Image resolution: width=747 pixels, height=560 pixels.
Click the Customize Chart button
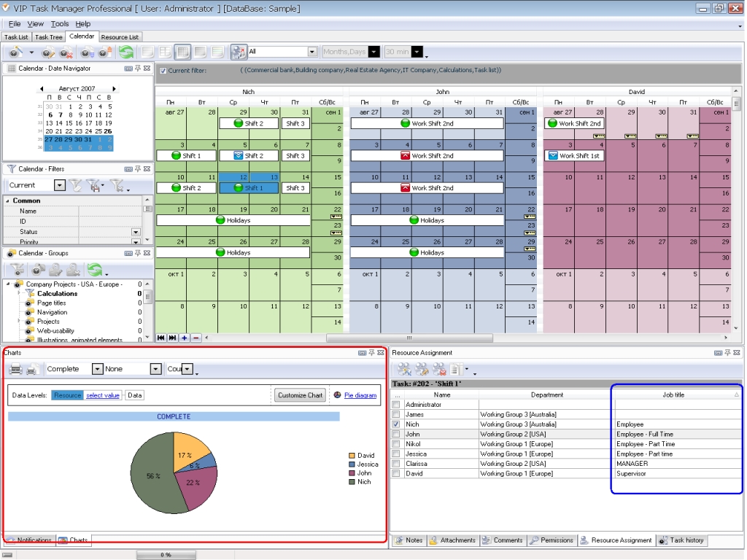coord(299,394)
